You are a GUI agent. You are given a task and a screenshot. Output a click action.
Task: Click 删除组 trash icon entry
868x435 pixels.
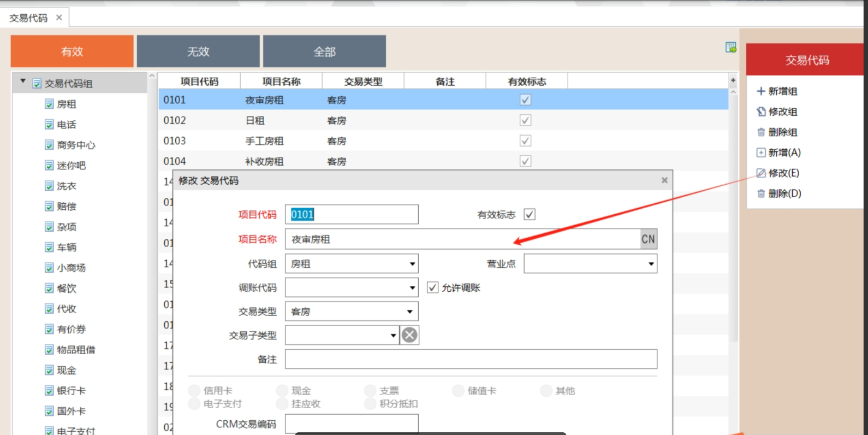(x=762, y=132)
